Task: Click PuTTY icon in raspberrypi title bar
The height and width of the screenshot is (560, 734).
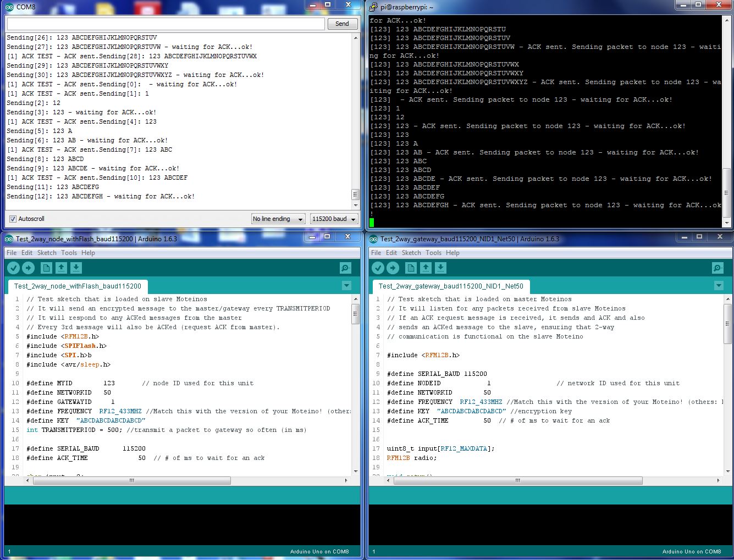Action: coord(373,7)
